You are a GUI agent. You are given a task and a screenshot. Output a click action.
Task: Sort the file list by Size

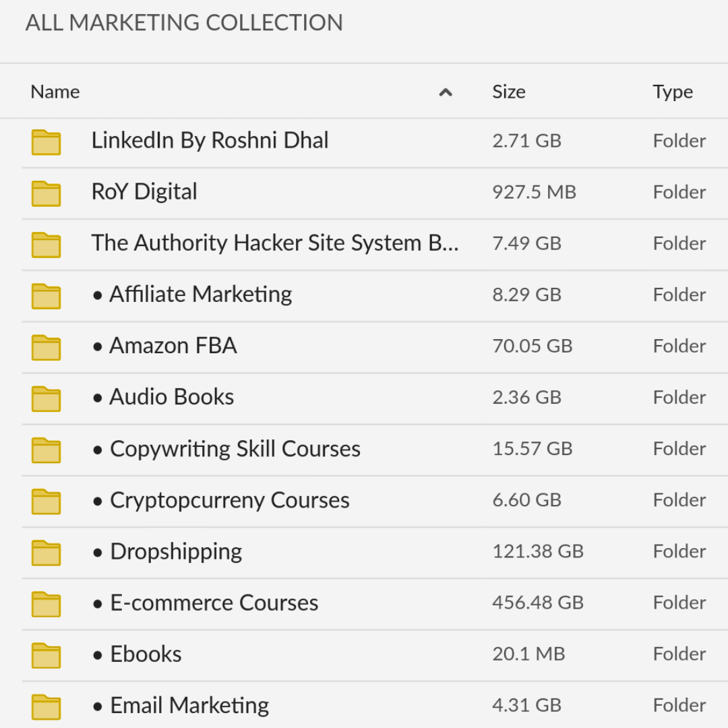pyautogui.click(x=509, y=92)
